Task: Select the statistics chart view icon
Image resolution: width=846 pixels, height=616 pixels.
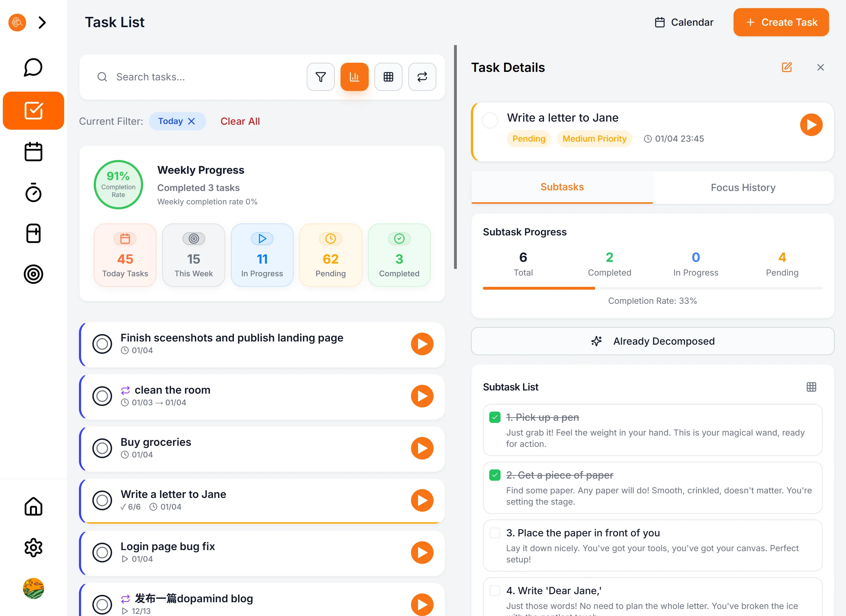Action: (x=354, y=77)
